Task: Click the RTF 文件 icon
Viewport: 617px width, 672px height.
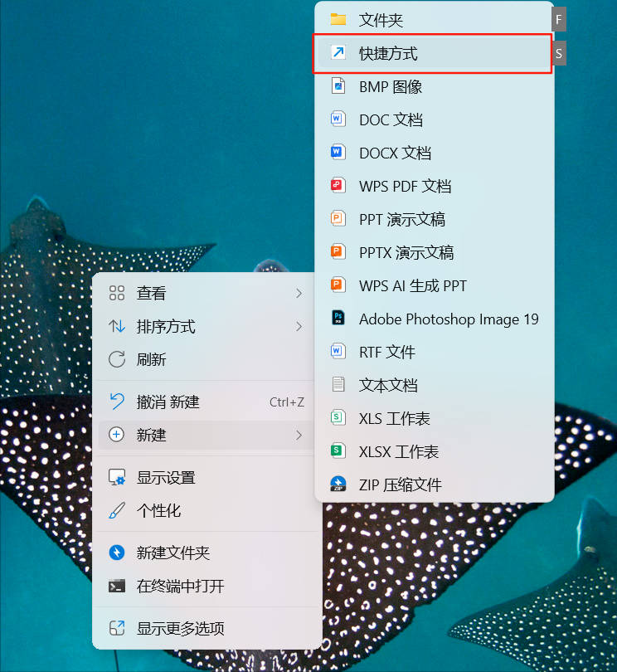Action: (338, 351)
